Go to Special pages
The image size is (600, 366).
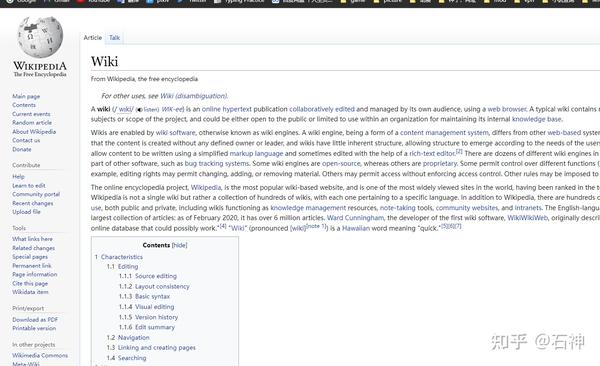pyautogui.click(x=30, y=257)
